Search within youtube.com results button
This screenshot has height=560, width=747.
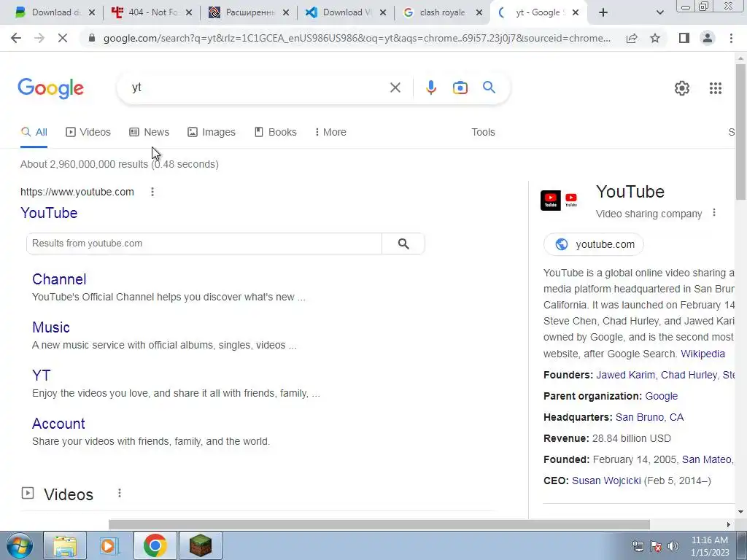[403, 244]
